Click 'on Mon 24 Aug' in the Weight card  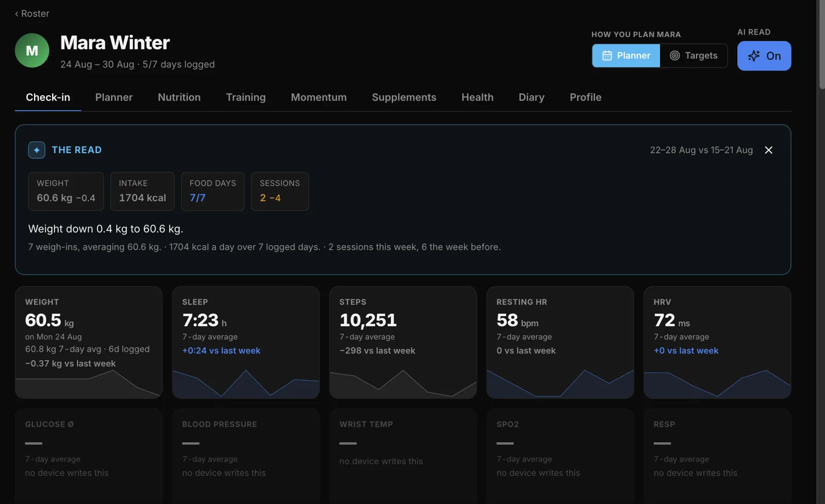coord(54,337)
